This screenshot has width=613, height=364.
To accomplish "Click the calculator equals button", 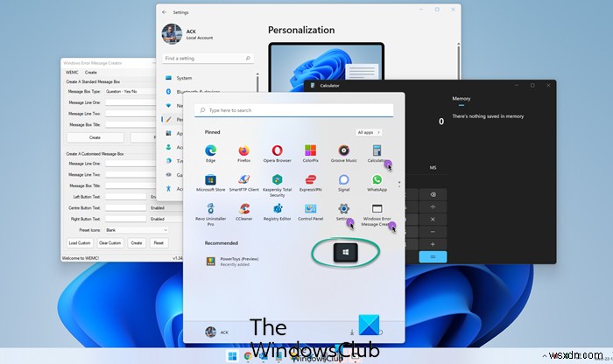I will point(433,257).
